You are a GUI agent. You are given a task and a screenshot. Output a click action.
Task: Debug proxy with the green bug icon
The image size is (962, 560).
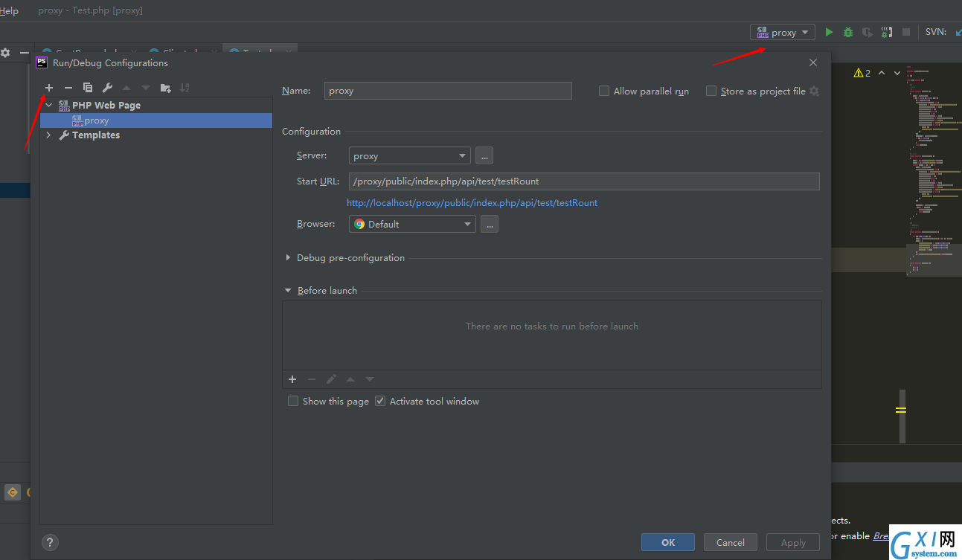(848, 32)
